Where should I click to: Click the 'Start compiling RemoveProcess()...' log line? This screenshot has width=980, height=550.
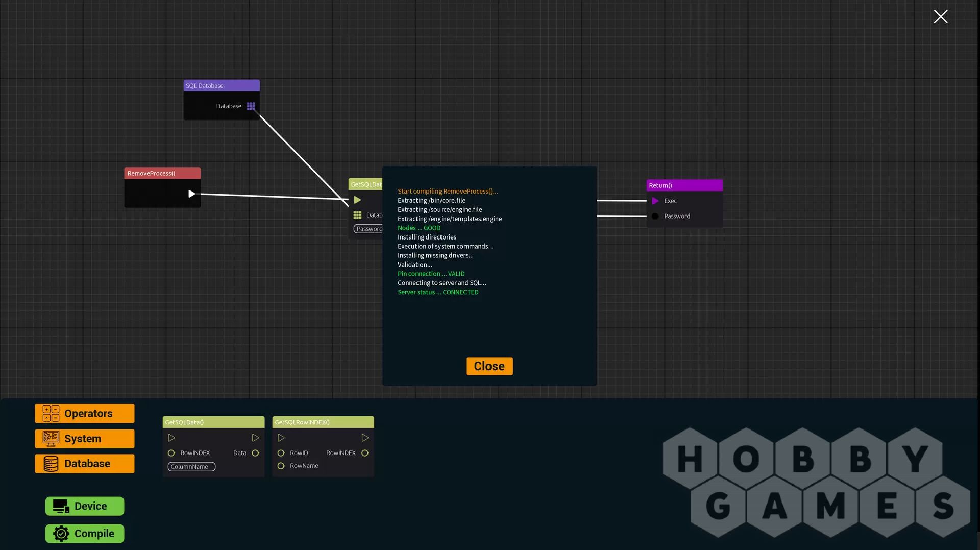448,192
